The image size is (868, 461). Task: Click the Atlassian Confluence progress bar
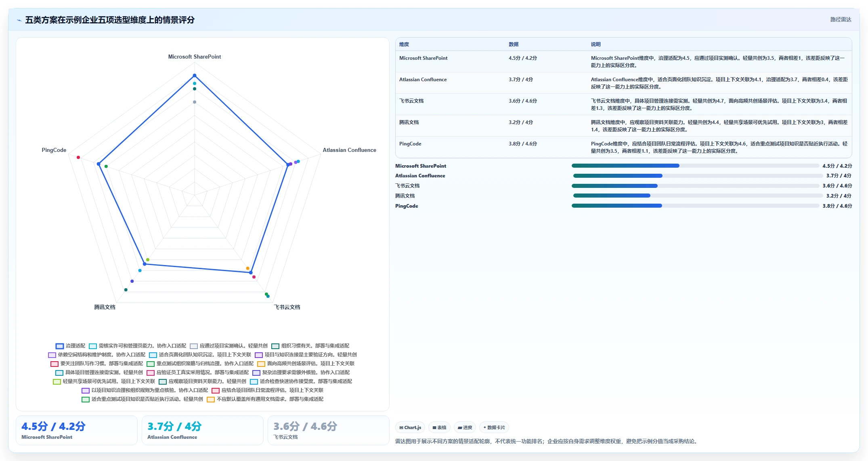(x=698, y=176)
